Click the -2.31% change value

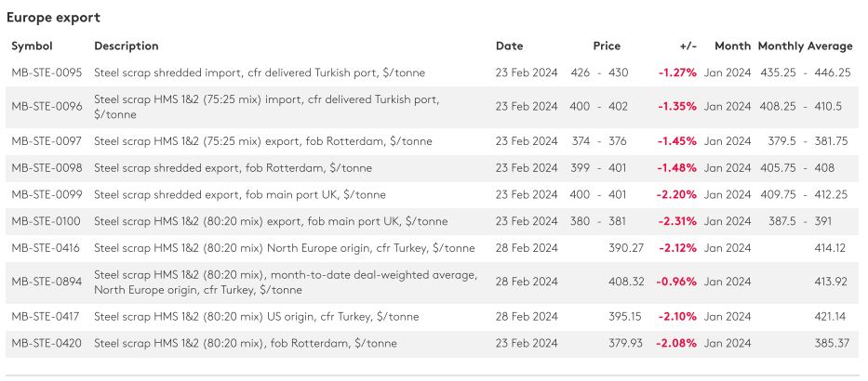coord(677,222)
